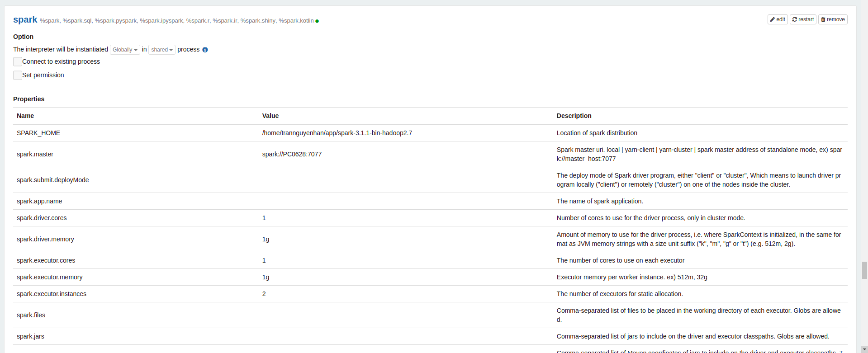868x353 pixels.
Task: Click the scrollbar down arrow
Action: pos(864,349)
